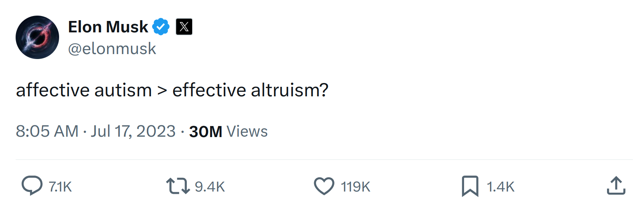Click the 1.4K bookmarks count
This screenshot has height=206, width=644.
click(x=501, y=187)
